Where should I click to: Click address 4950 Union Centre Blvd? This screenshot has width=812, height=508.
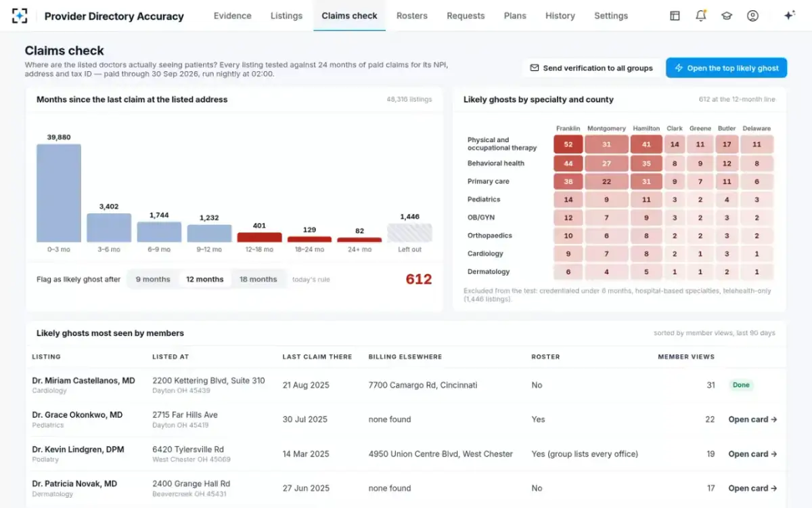441,454
